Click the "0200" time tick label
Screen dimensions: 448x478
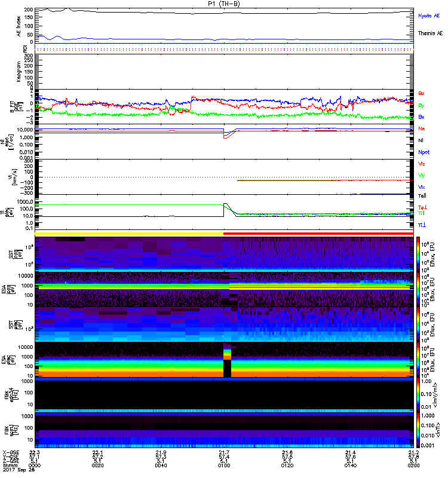pyautogui.click(x=413, y=465)
